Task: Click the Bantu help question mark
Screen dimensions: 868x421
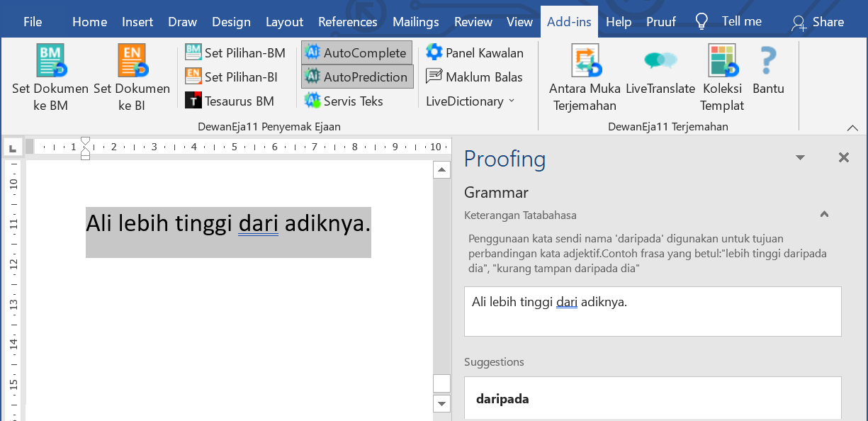Action: 767,61
